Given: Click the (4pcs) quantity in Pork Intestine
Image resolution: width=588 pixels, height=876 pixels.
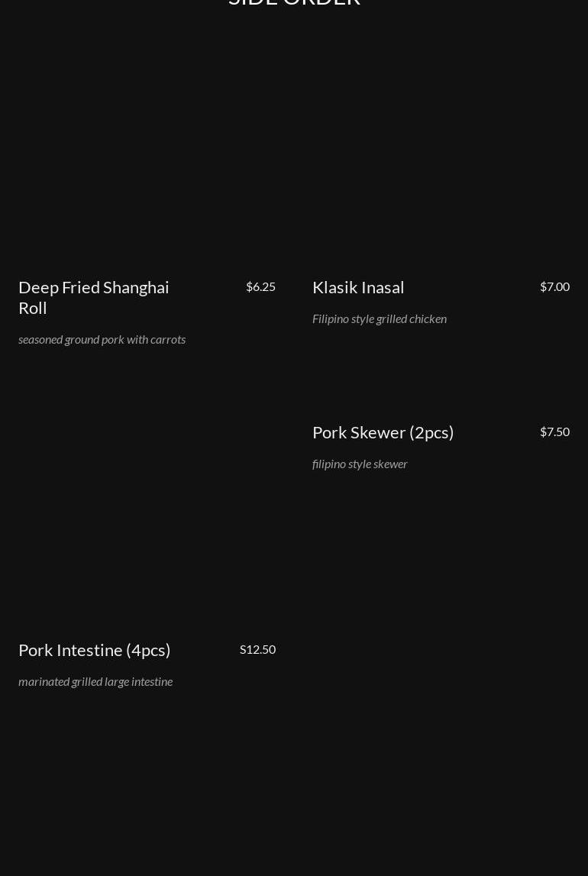Looking at the screenshot, I should pos(148,650).
